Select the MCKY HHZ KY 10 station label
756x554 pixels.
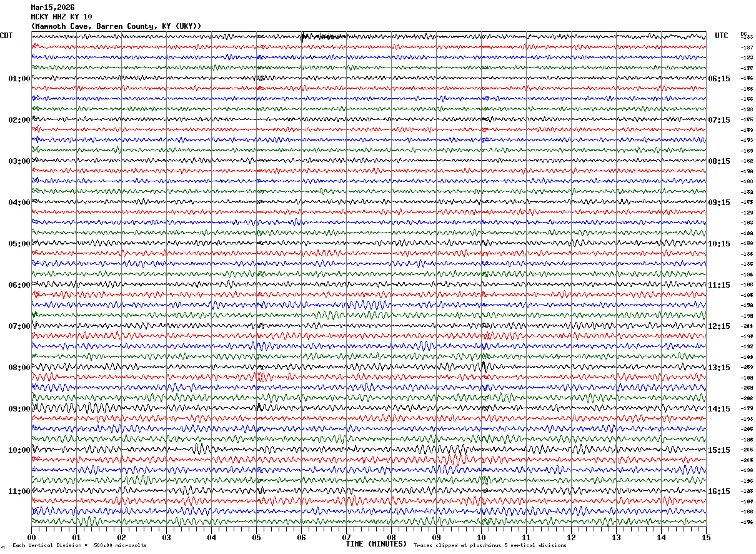click(61, 17)
